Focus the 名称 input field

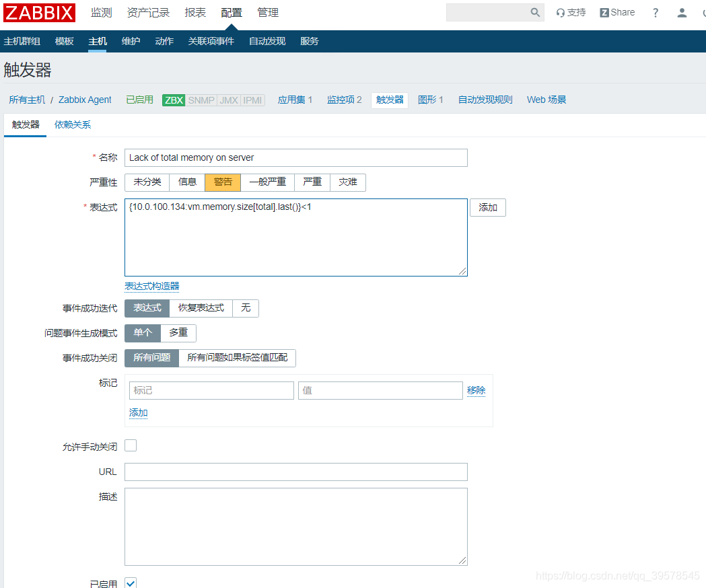[296, 157]
